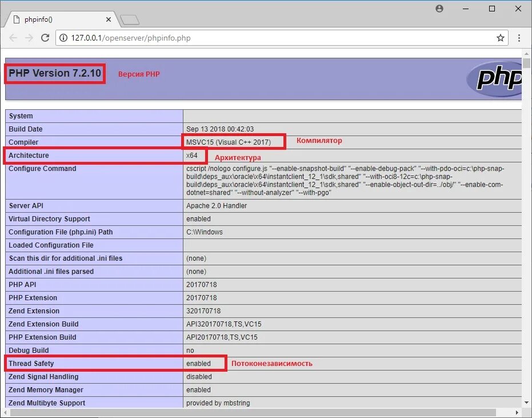
Task: Click the '320170718' value
Action: point(203,311)
